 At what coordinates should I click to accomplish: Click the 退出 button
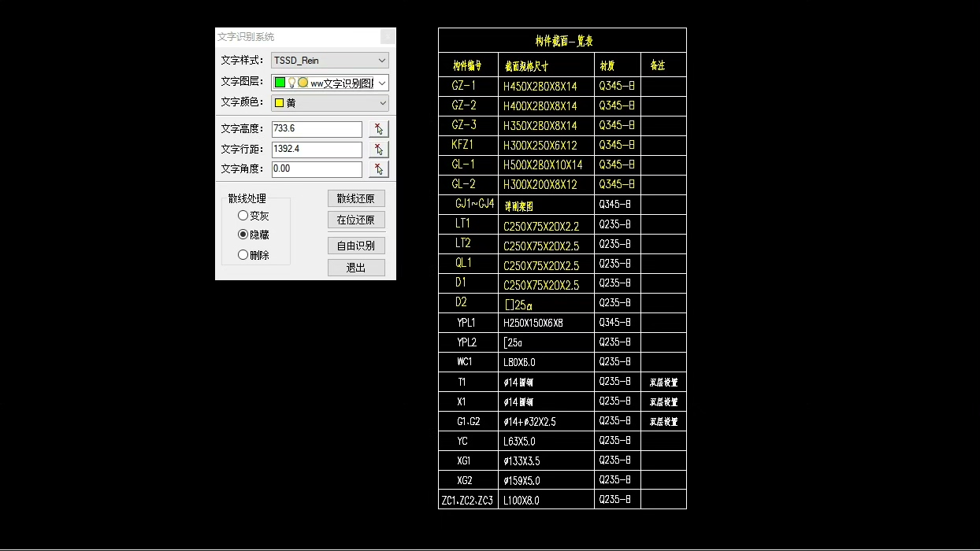pyautogui.click(x=356, y=268)
